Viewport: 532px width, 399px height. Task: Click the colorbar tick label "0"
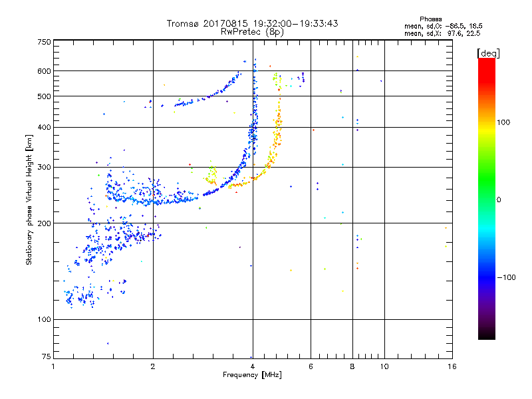coord(499,199)
